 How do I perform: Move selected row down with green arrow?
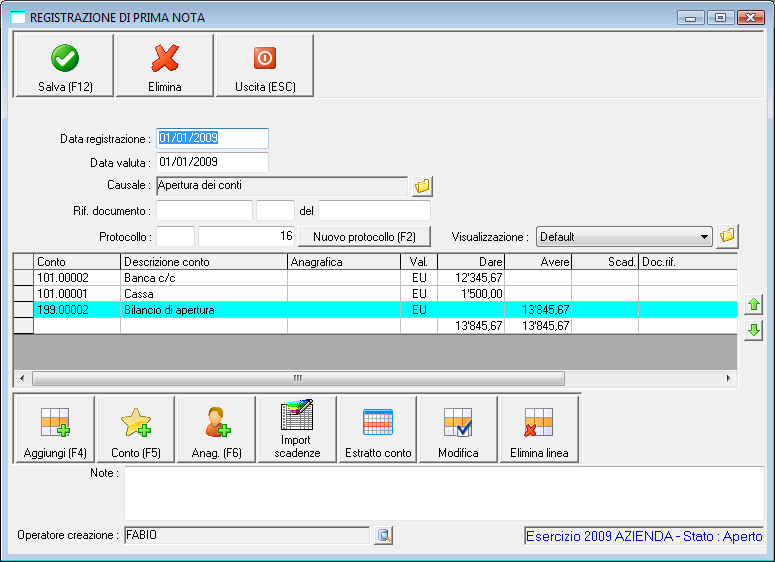753,330
